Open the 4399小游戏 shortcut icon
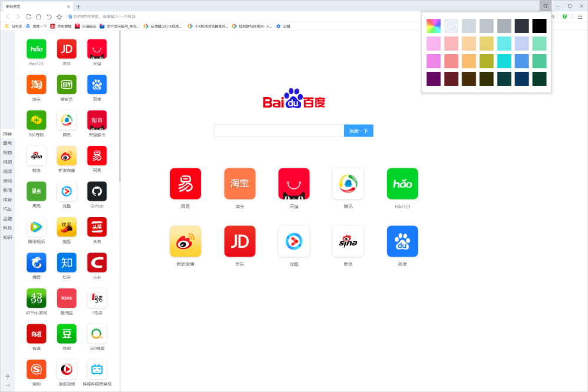 tap(36, 298)
